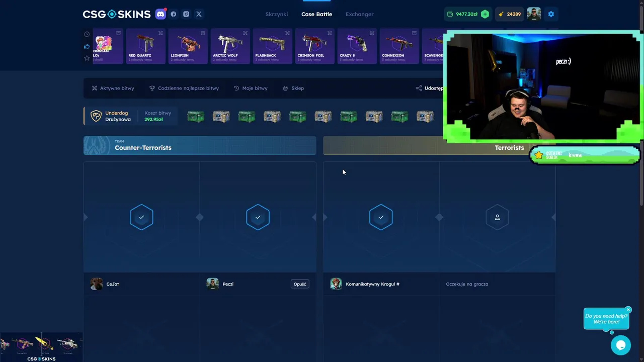The width and height of the screenshot is (644, 362).
Task: Click the green plus add-balance button
Action: 485,14
